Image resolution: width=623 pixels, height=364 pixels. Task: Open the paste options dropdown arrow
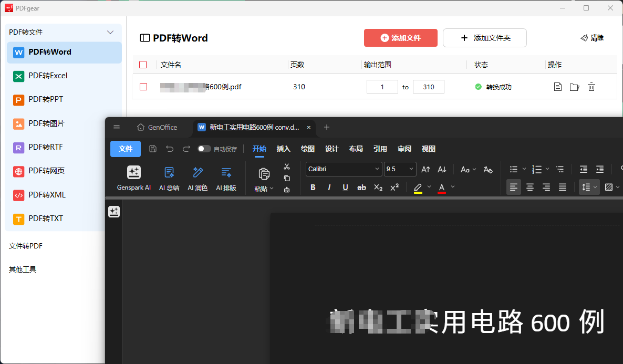(x=272, y=189)
